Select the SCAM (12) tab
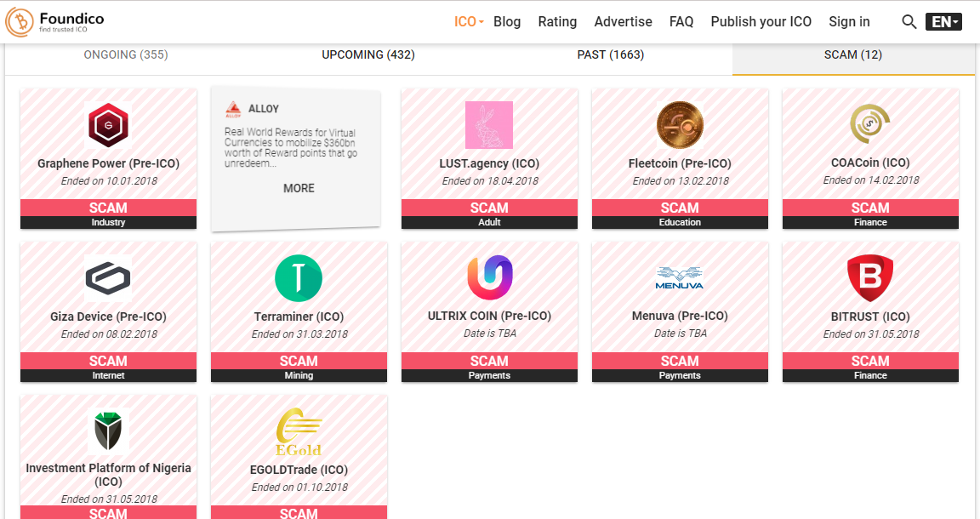This screenshot has height=519, width=980. click(x=853, y=55)
